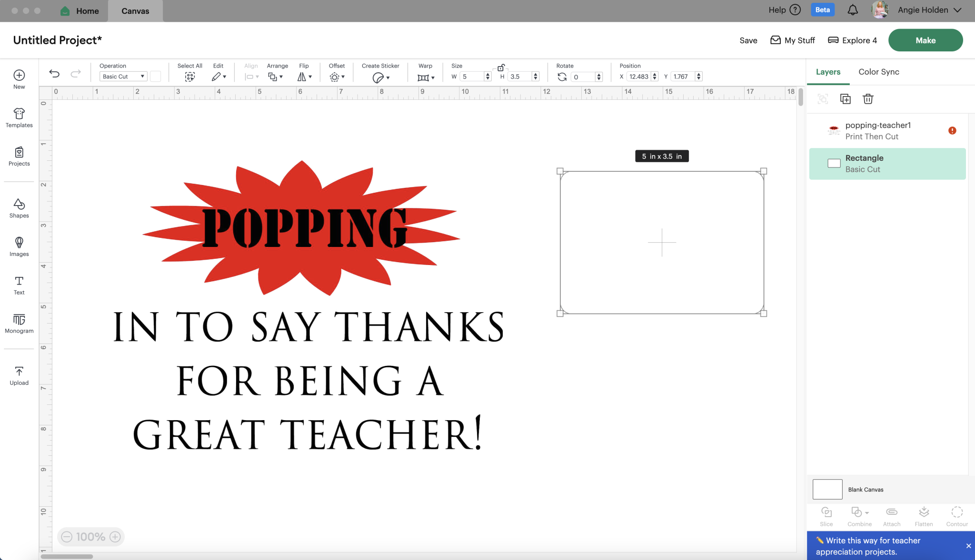Viewport: 975px width, 560px height.
Task: Click the Save button
Action: coord(748,40)
